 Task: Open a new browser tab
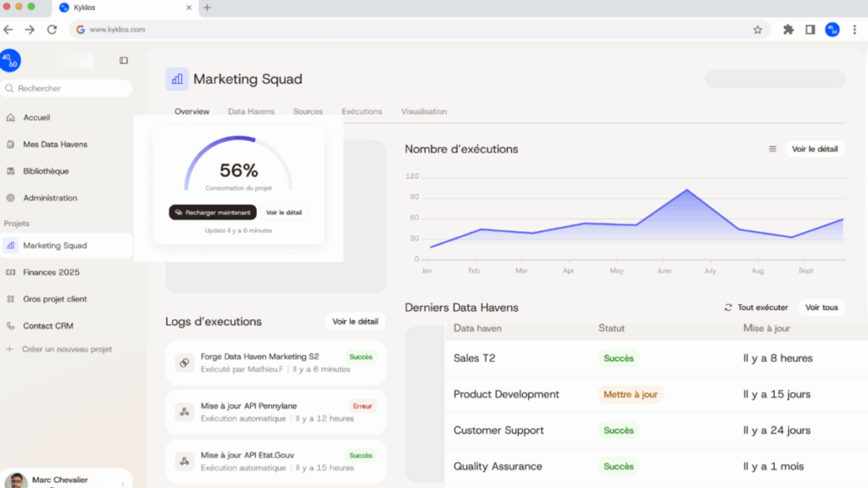click(x=208, y=8)
